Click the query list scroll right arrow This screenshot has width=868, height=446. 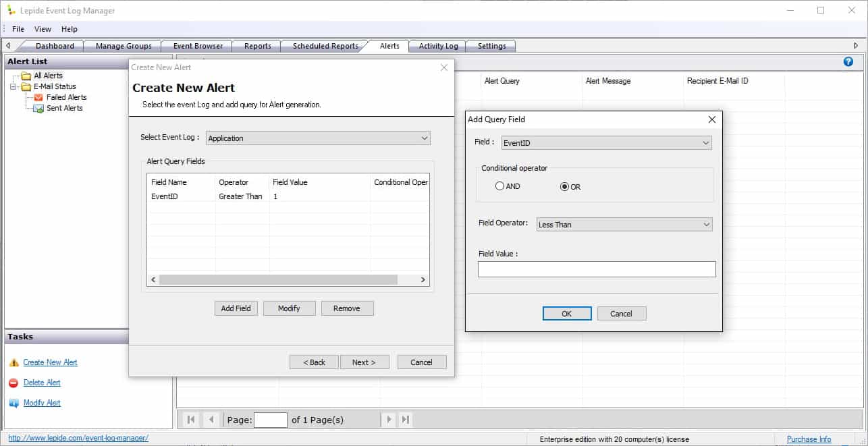(423, 279)
